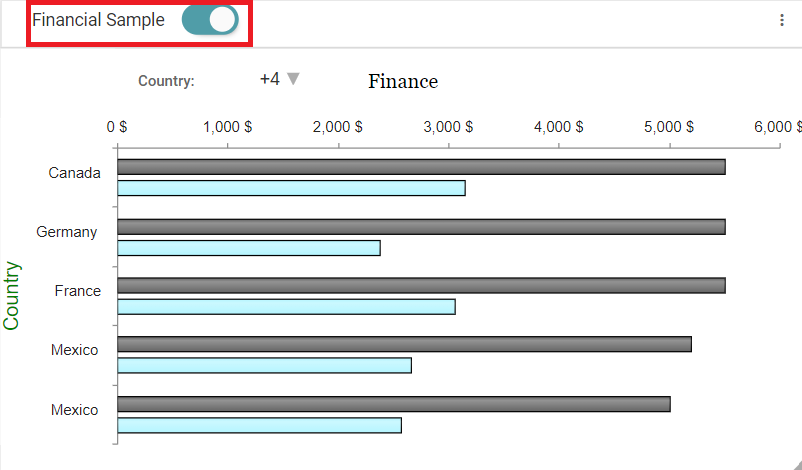Select France's dark gray bar

tap(421, 285)
